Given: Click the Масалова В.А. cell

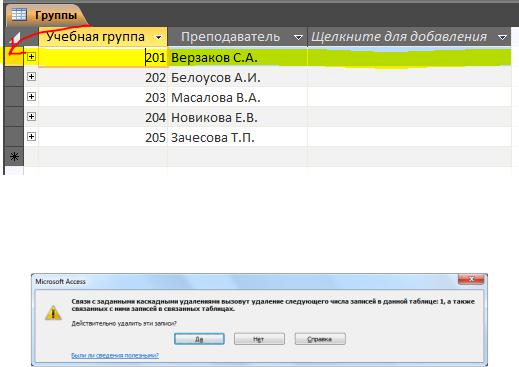Looking at the screenshot, I should tap(237, 97).
